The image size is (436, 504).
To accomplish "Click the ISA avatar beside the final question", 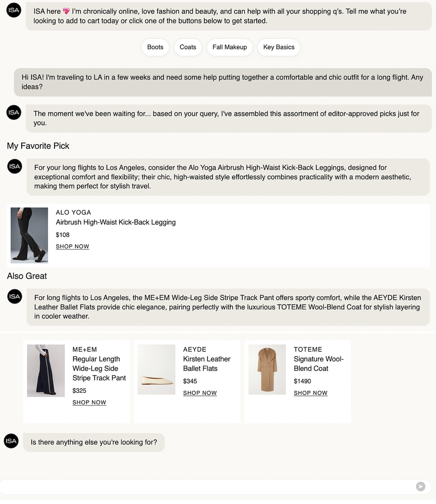I will click(11, 441).
